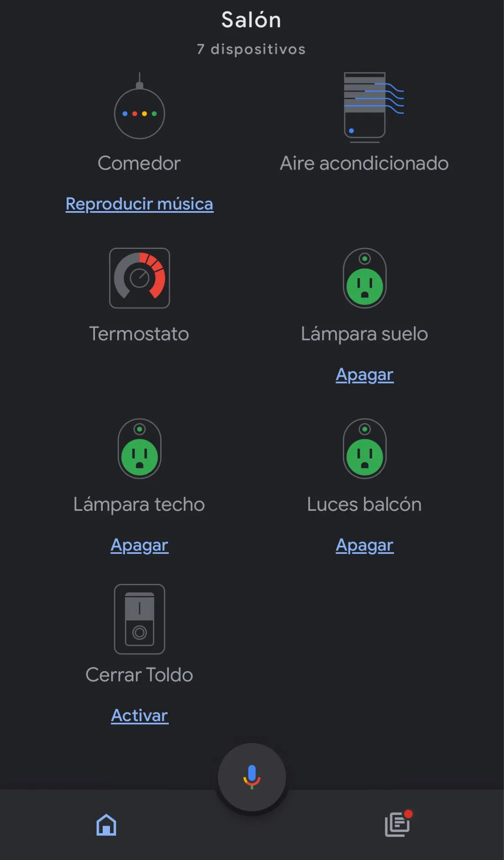
Task: Select the Termostato label text
Action: tap(139, 334)
